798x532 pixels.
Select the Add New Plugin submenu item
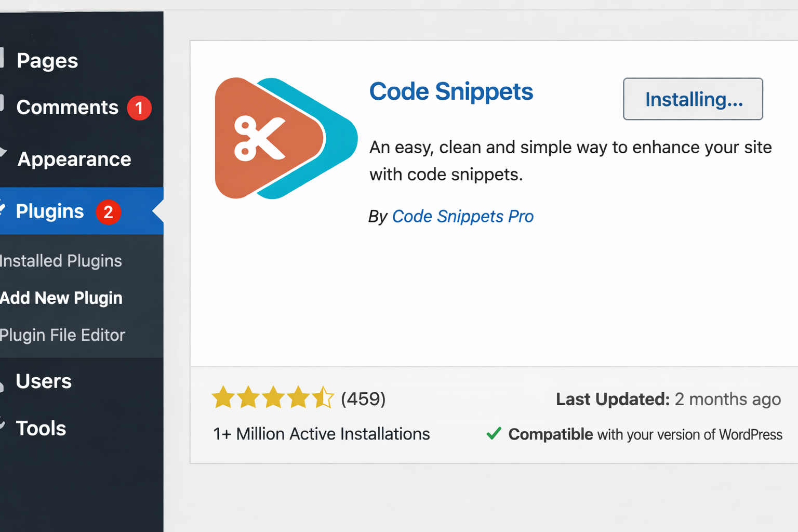tap(61, 298)
